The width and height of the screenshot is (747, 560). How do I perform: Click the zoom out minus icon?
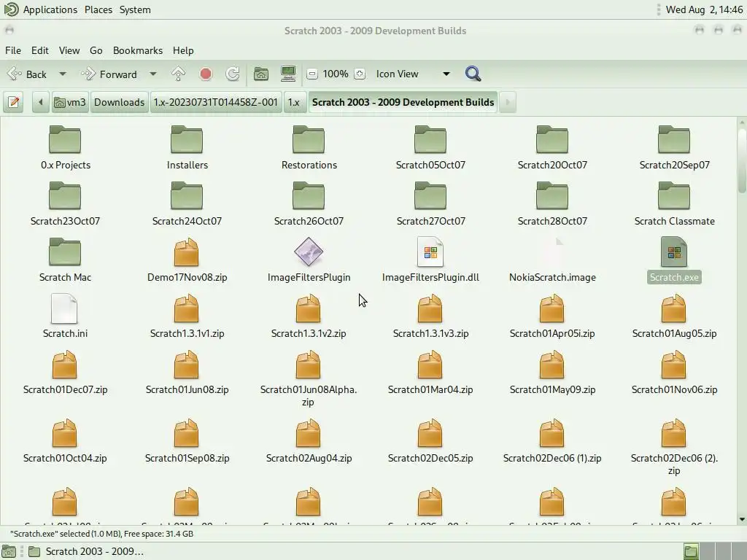pos(312,74)
